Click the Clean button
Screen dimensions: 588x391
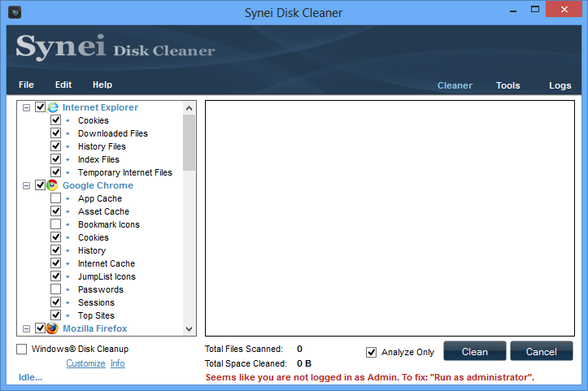point(475,351)
